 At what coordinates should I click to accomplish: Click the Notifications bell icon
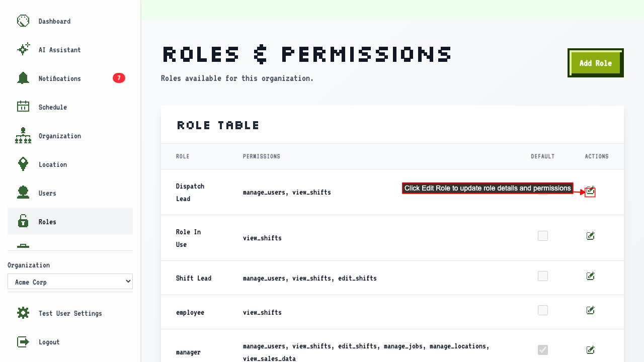click(x=23, y=78)
